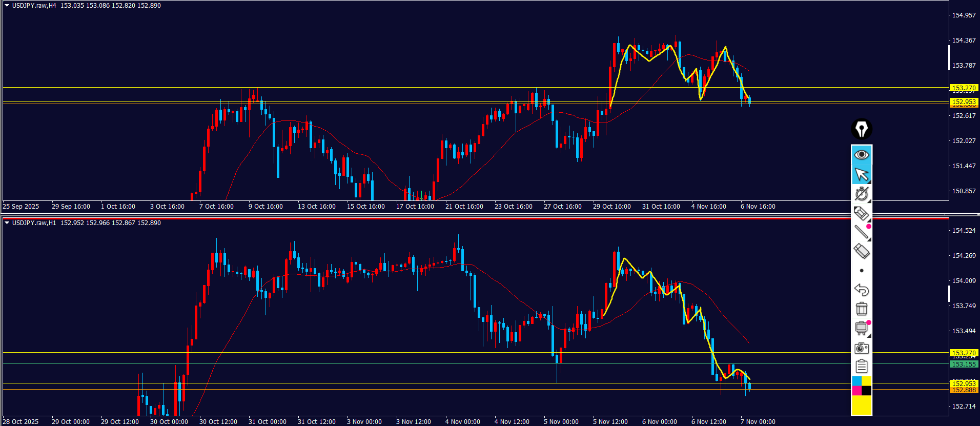980x426 pixels.
Task: Pick the cyan color swatch
Action: [856, 381]
